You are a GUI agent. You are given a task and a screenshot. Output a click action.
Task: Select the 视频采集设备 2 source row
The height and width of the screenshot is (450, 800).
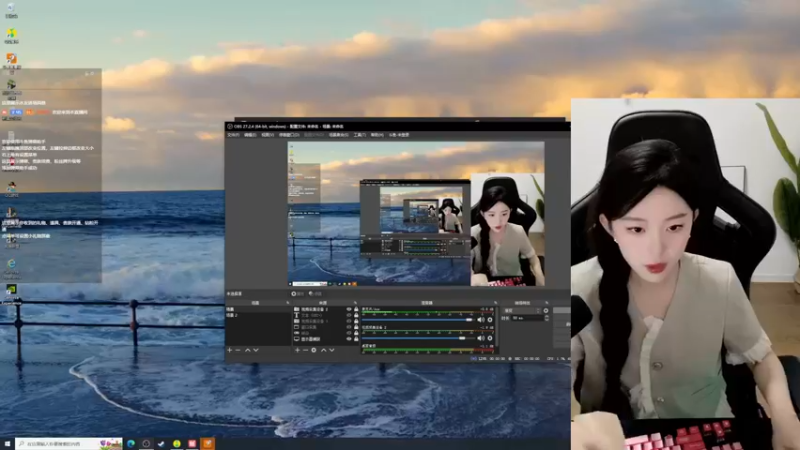(x=324, y=309)
